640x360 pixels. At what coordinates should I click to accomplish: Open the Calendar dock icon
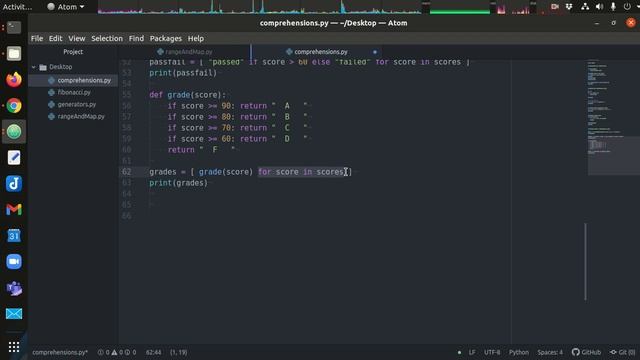pyautogui.click(x=14, y=236)
